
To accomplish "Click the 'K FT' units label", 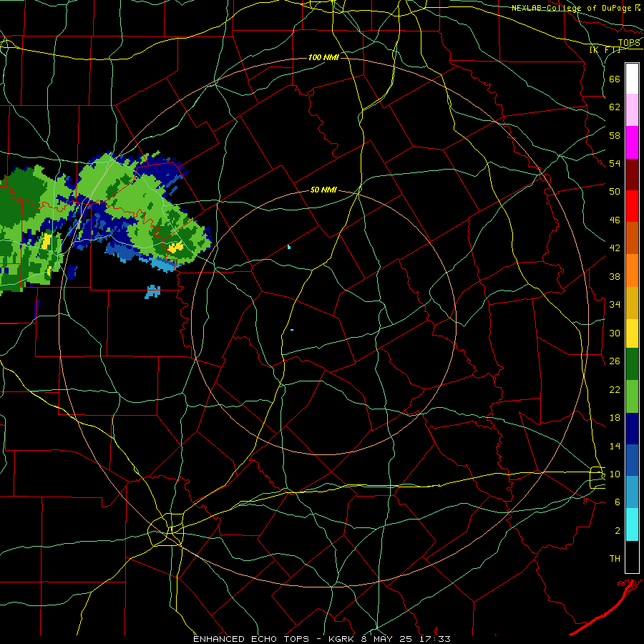I will coord(605,49).
